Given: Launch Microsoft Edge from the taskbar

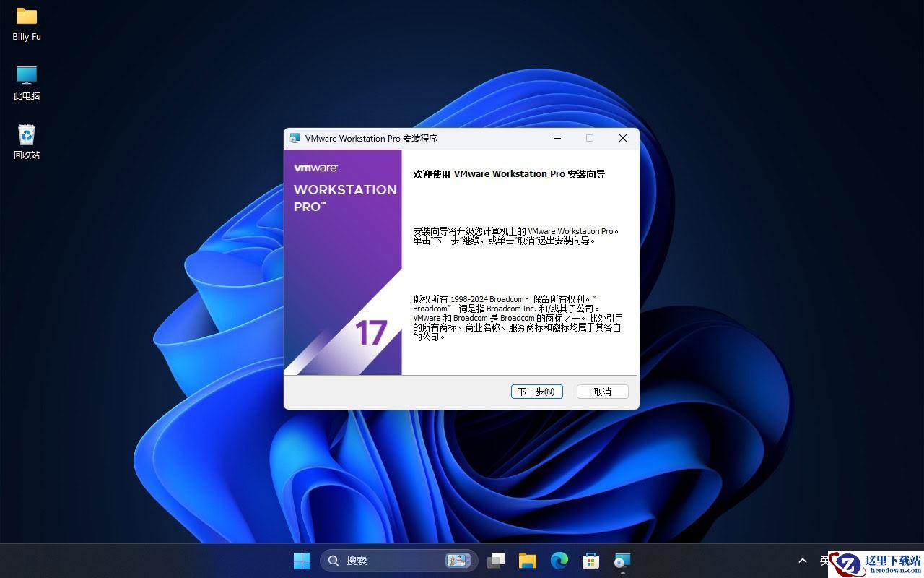Looking at the screenshot, I should pos(559,561).
